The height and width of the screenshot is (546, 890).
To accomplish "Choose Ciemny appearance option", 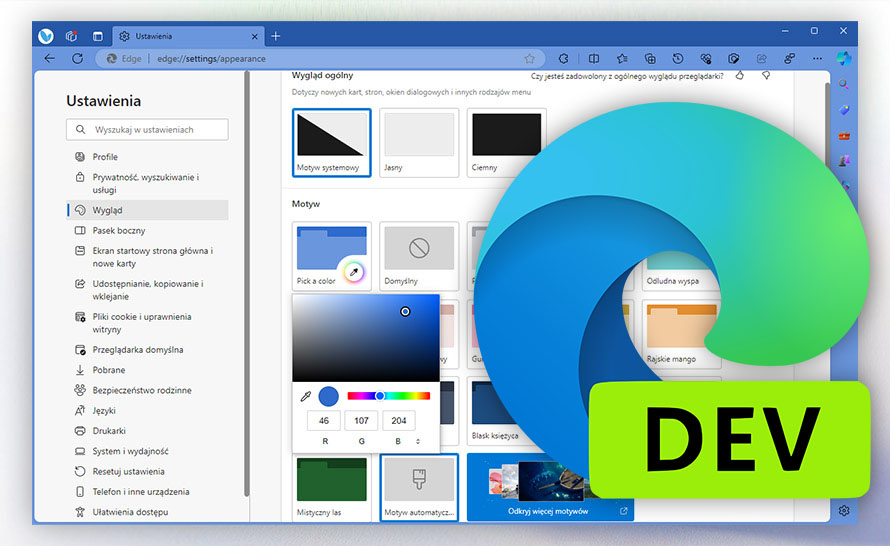I will tap(506, 143).
